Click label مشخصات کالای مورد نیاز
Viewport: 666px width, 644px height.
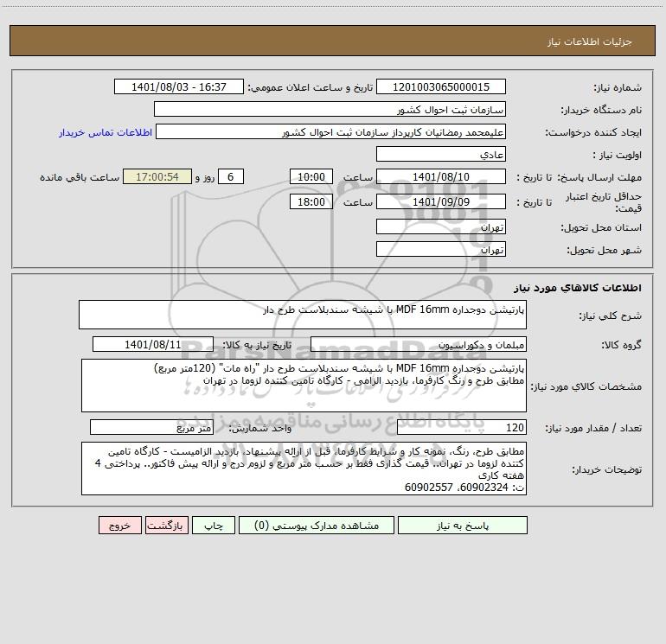586,386
